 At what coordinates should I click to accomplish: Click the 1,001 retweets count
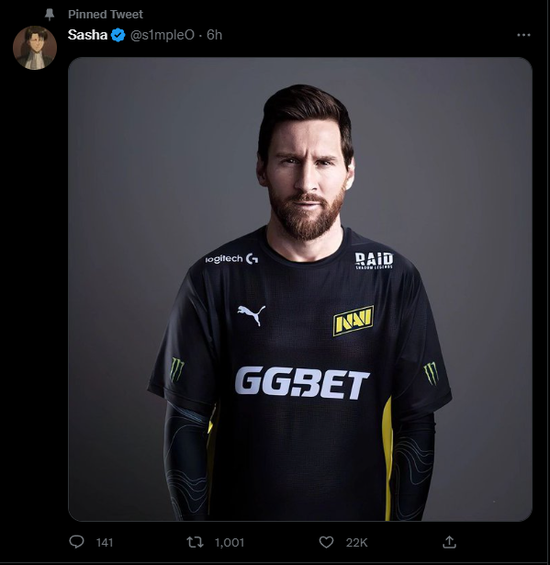(x=230, y=542)
